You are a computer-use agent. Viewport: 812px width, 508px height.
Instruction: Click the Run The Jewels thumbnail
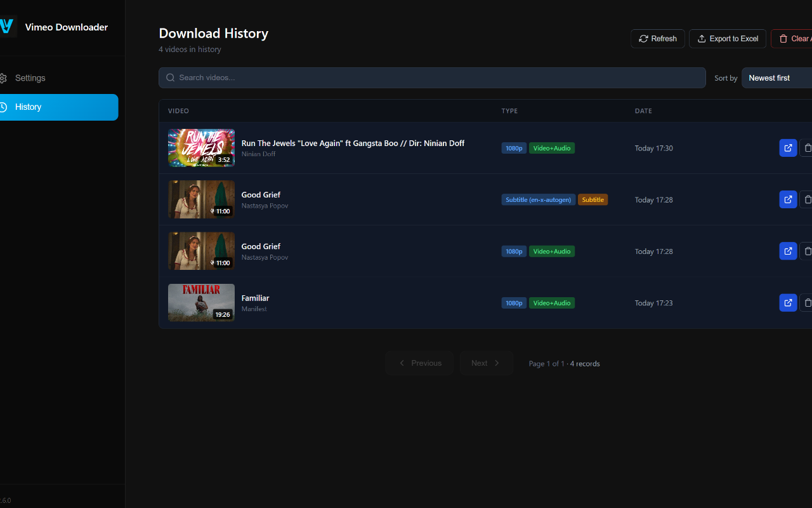[x=201, y=148]
